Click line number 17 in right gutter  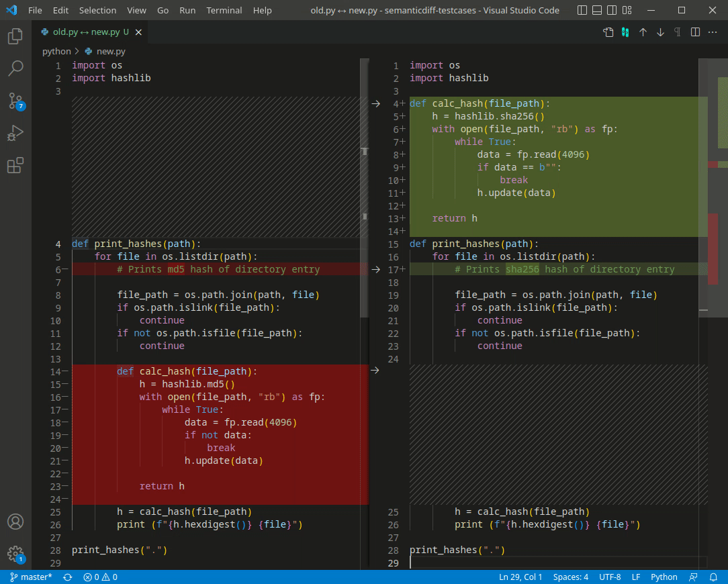[394, 270]
